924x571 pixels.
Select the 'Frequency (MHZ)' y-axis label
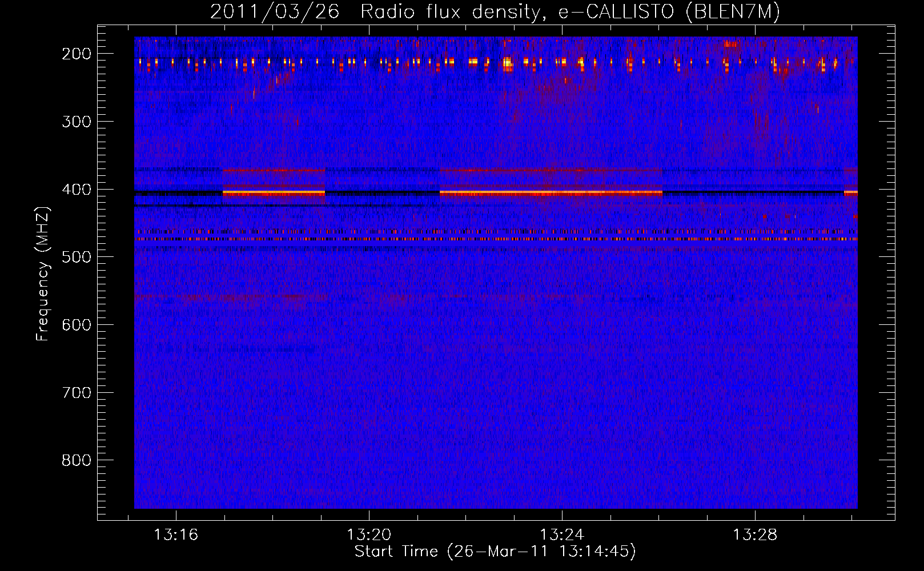(x=43, y=274)
